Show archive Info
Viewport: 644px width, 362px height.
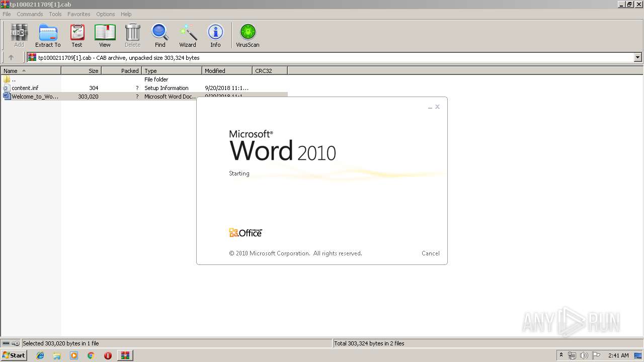(215, 36)
